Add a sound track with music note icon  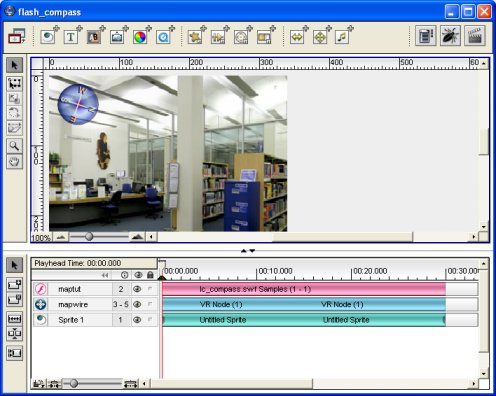pyautogui.click(x=342, y=36)
